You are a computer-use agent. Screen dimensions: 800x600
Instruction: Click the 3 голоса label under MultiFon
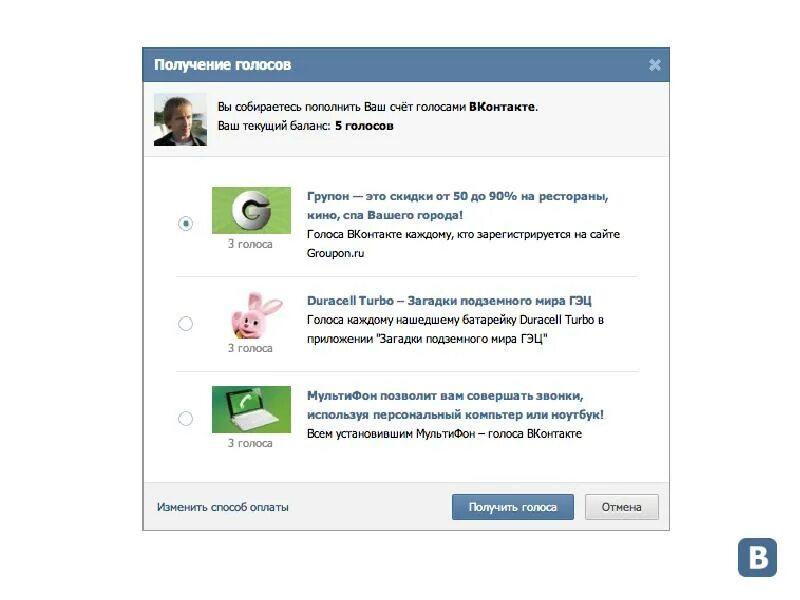(250, 443)
